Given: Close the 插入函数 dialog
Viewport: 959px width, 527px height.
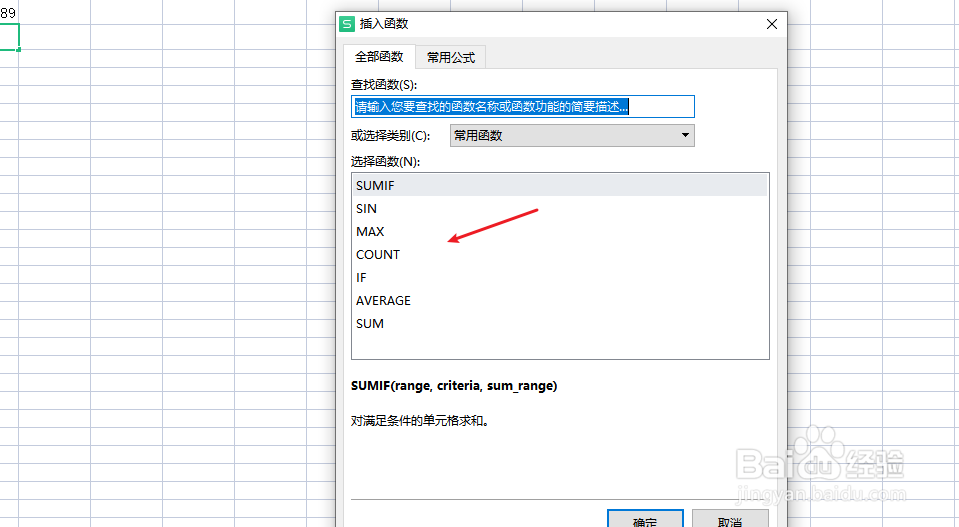Looking at the screenshot, I should [x=772, y=24].
